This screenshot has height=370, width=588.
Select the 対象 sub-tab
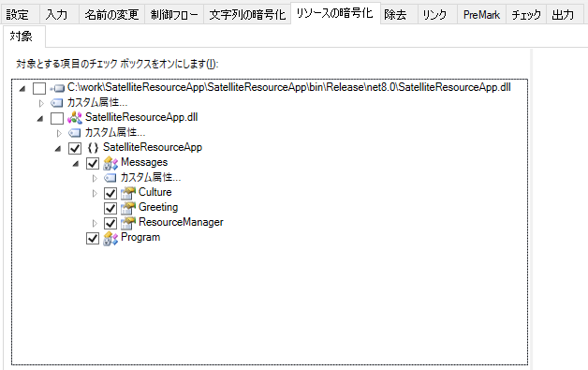24,37
